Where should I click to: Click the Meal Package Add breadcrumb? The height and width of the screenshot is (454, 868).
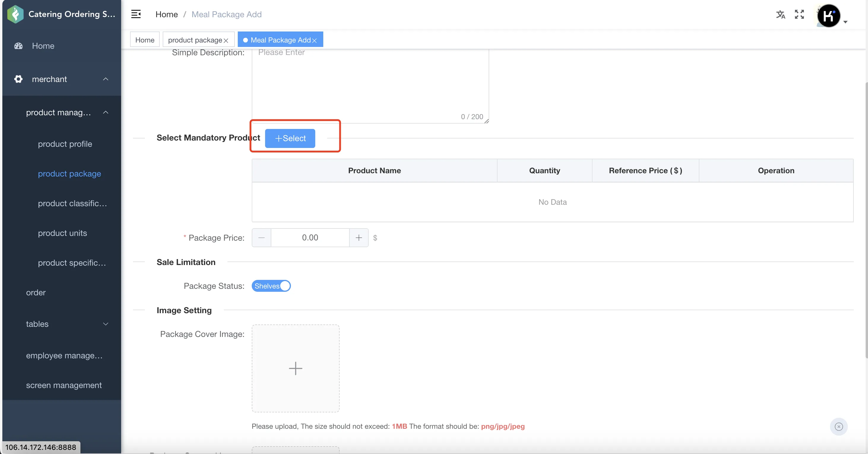pyautogui.click(x=226, y=14)
